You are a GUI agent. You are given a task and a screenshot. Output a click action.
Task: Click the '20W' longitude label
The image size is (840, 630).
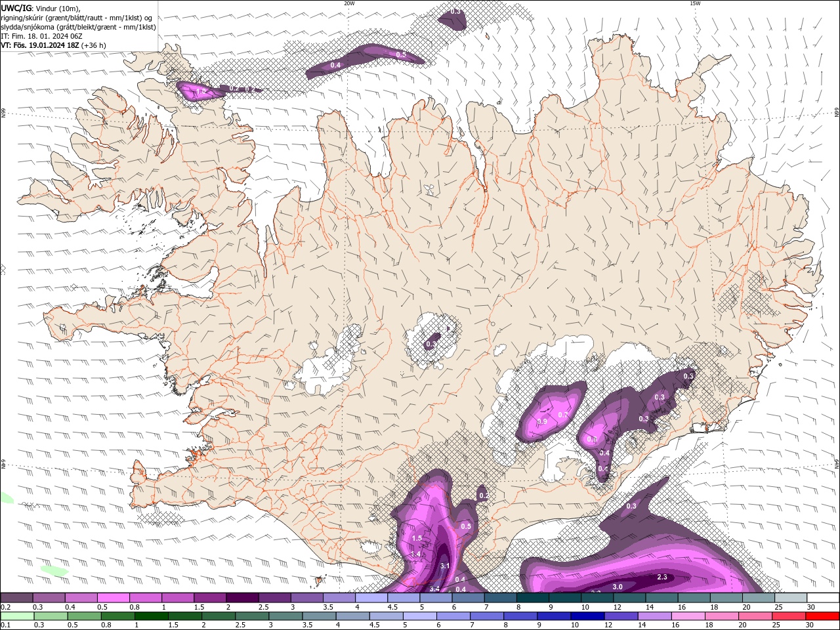349,3
